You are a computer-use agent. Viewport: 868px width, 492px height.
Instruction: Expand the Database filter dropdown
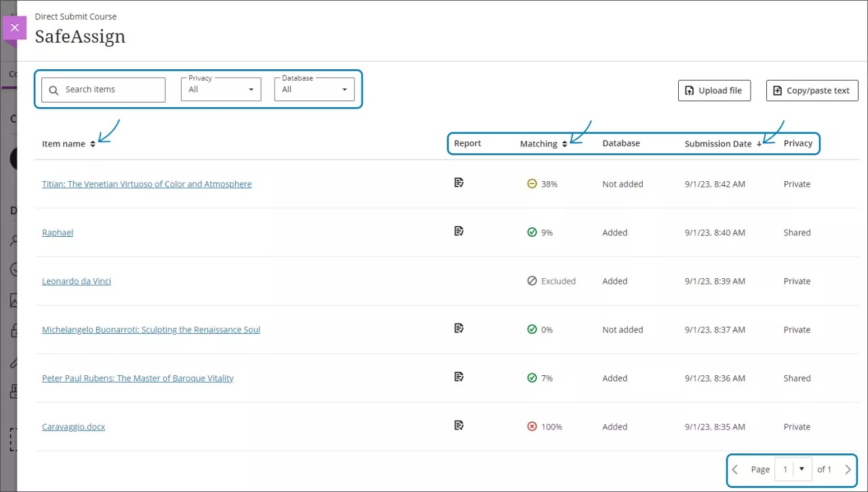click(314, 90)
